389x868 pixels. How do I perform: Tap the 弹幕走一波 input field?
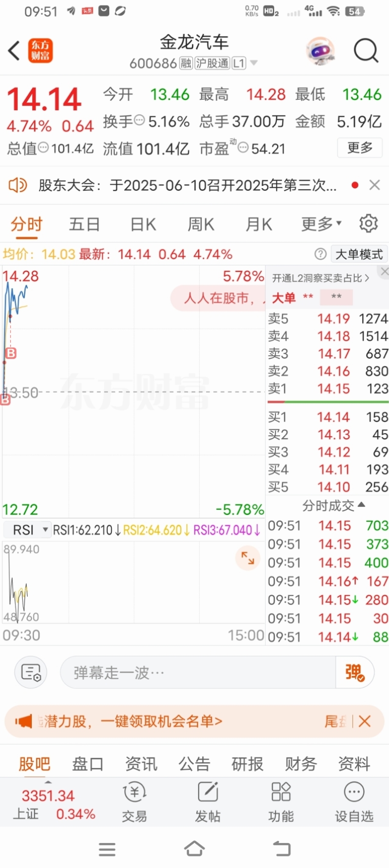tap(198, 672)
